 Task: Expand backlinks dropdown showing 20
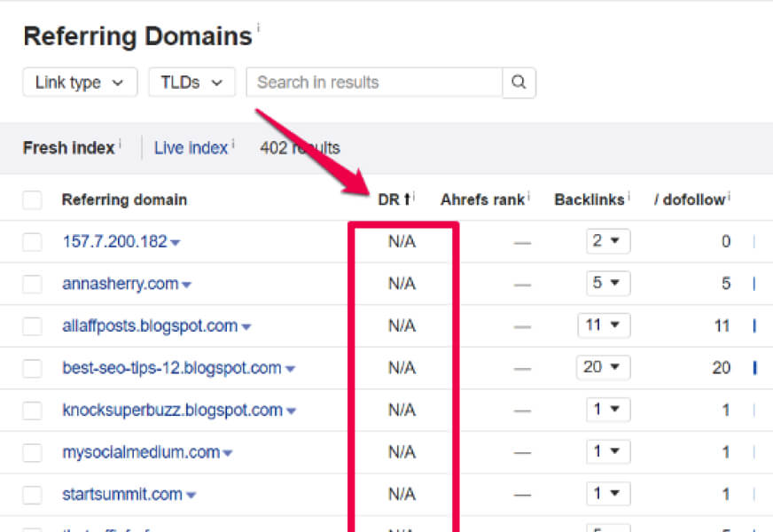(x=604, y=367)
